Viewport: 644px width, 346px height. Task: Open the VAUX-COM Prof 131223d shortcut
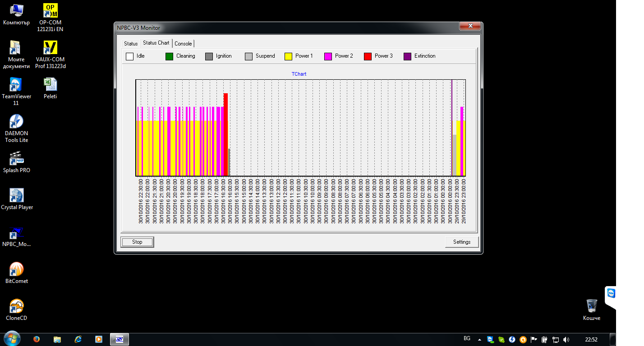[50, 48]
